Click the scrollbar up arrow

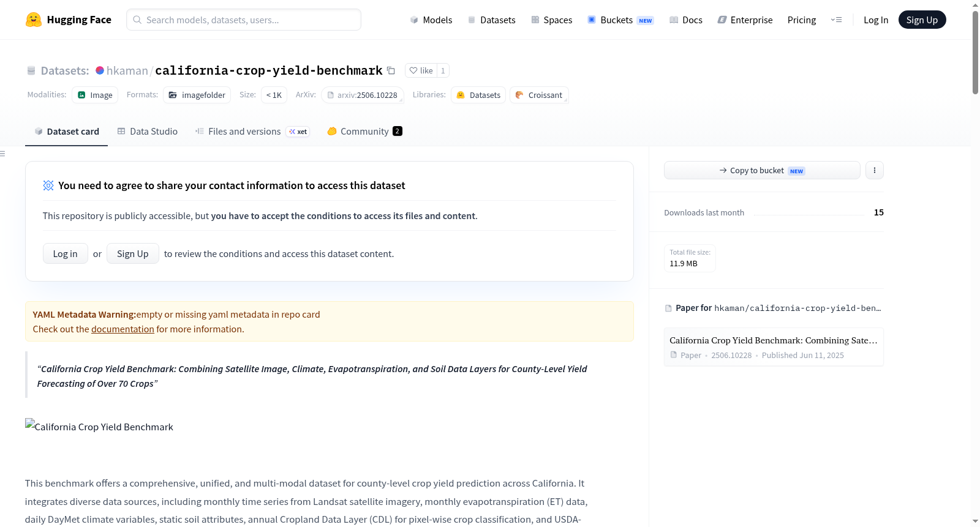975,5
